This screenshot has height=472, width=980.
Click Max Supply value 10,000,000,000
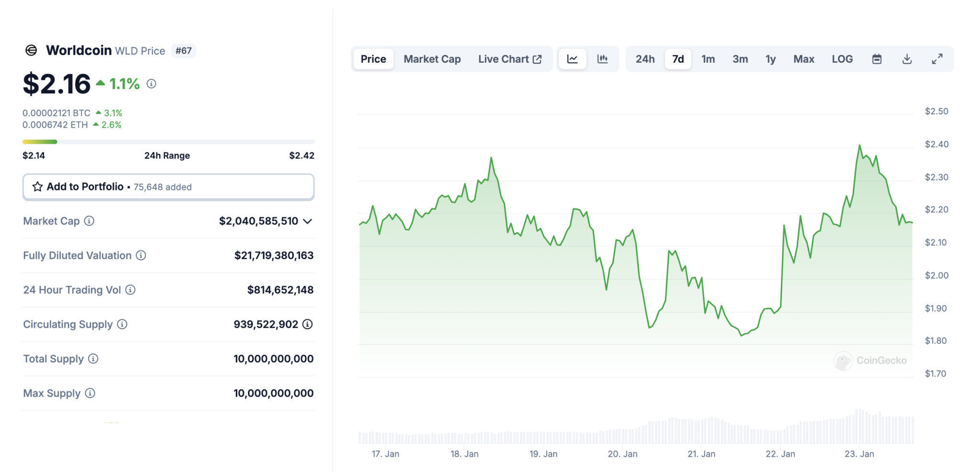coord(274,393)
